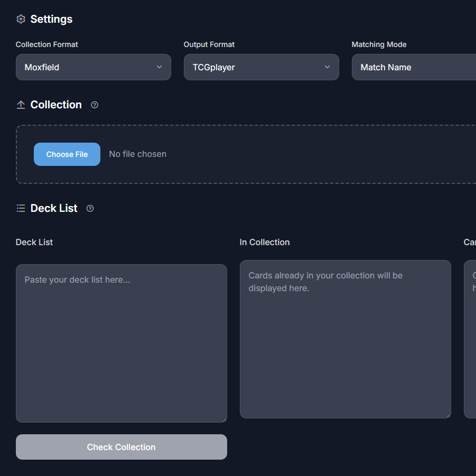Screen dimensions: 476x476
Task: Focus the 'Paste your deck list here' text area
Action: (x=121, y=343)
